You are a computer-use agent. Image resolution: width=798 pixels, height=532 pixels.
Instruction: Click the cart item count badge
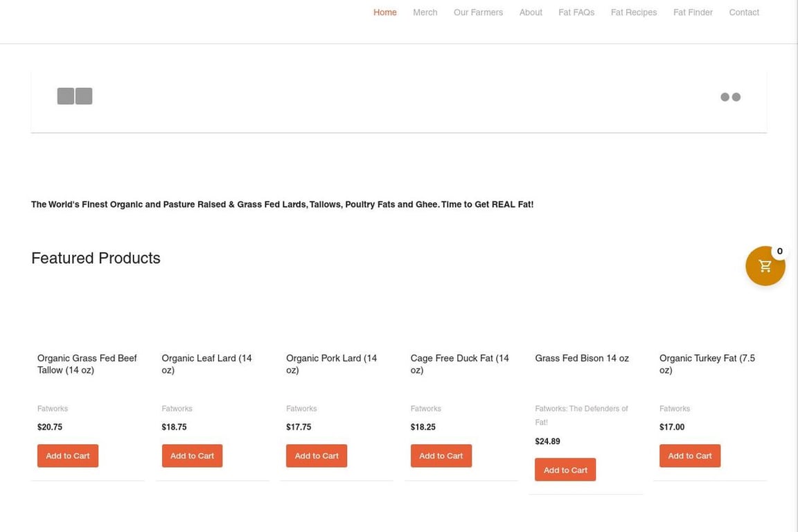click(x=779, y=251)
